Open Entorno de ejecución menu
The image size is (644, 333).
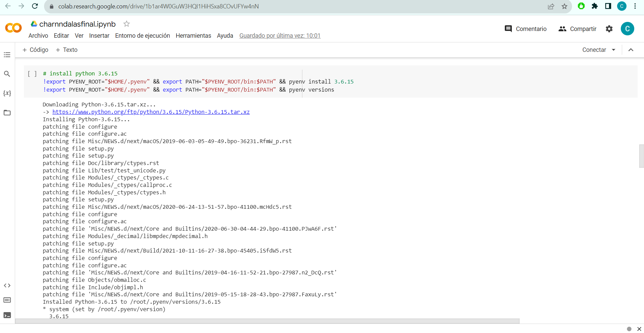point(143,36)
